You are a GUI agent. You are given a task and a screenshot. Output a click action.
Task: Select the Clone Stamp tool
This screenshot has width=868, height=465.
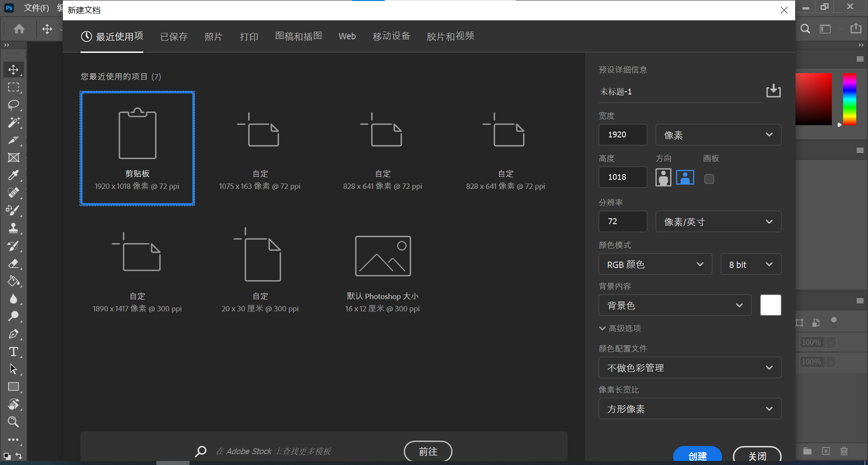pos(14,228)
